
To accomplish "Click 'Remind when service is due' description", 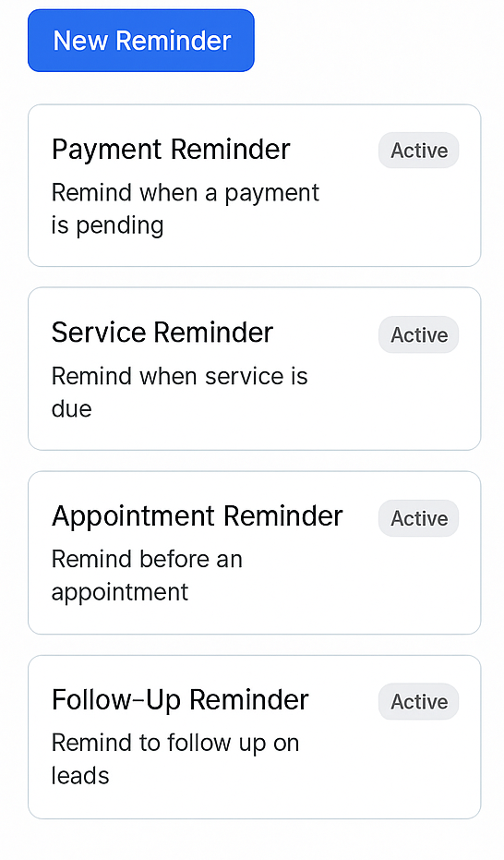I will (180, 393).
